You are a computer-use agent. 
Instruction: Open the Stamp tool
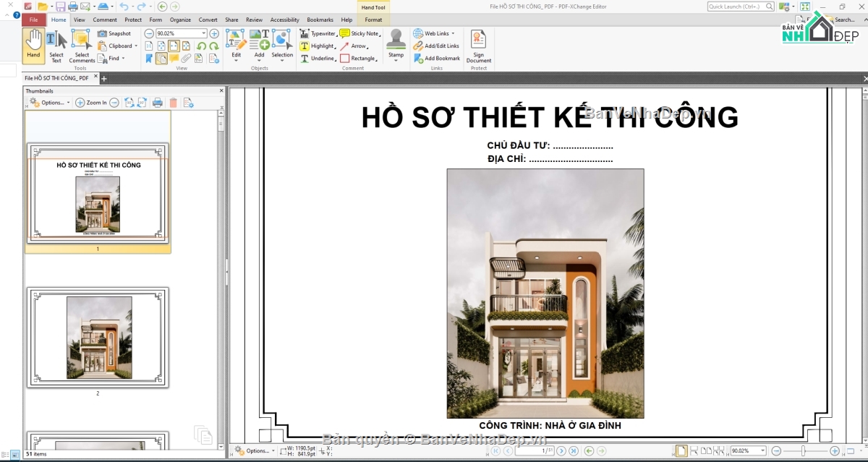pos(396,45)
